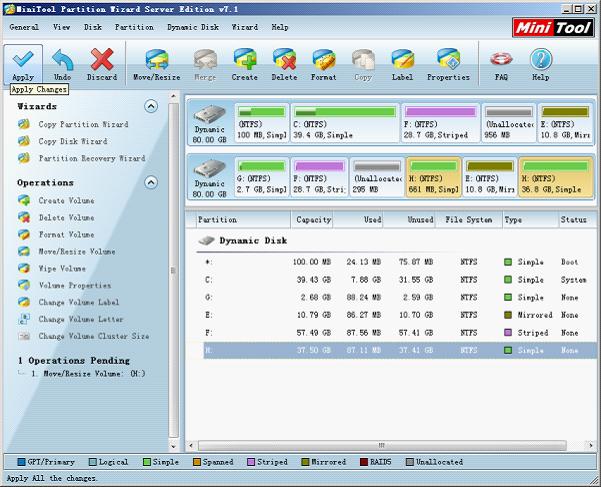Click the Delete toolbar icon
601x487 pixels.
click(284, 64)
